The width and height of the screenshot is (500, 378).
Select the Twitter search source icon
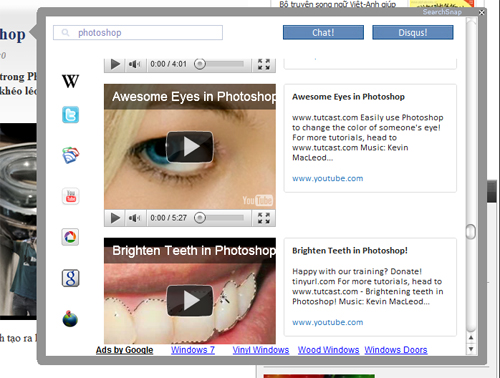70,115
